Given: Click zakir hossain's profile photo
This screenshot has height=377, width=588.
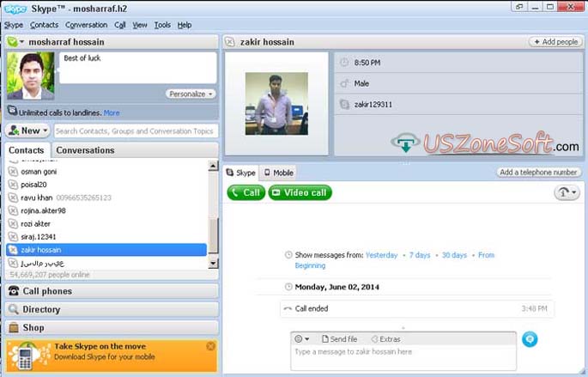Looking at the screenshot, I should pos(276,104).
